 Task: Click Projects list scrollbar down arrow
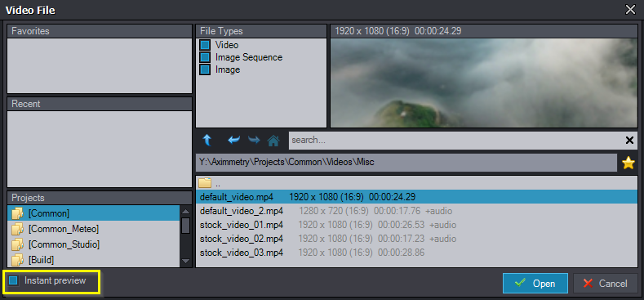185,261
